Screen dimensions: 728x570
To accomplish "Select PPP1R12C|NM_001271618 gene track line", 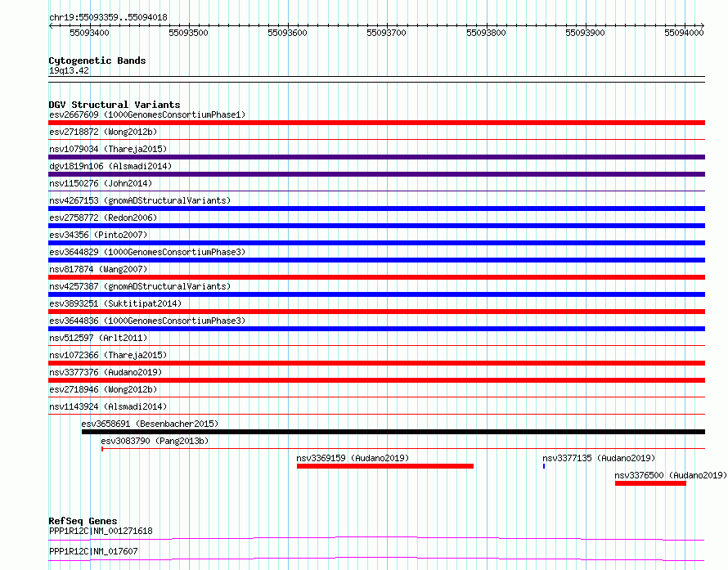I will coord(376,538).
